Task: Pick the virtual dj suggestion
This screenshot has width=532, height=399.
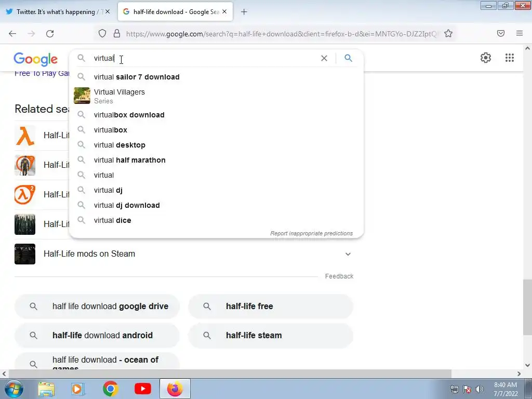Action: [216, 190]
